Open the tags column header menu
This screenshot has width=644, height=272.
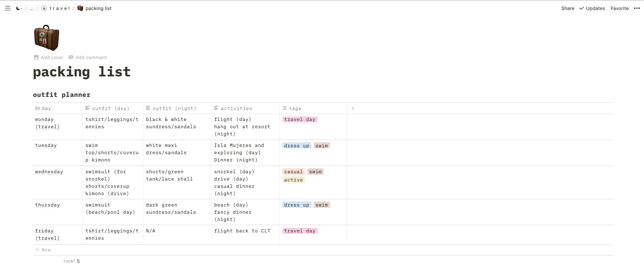coord(295,108)
